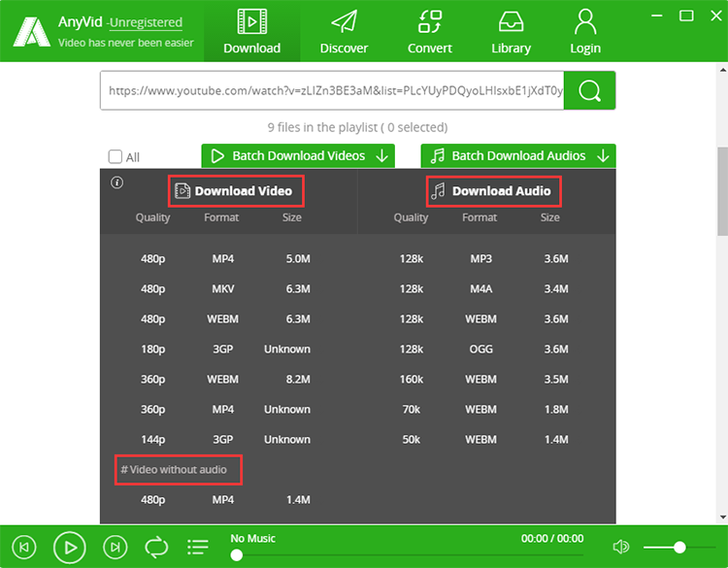Select the 480p MP4 5.0M video

[225, 258]
